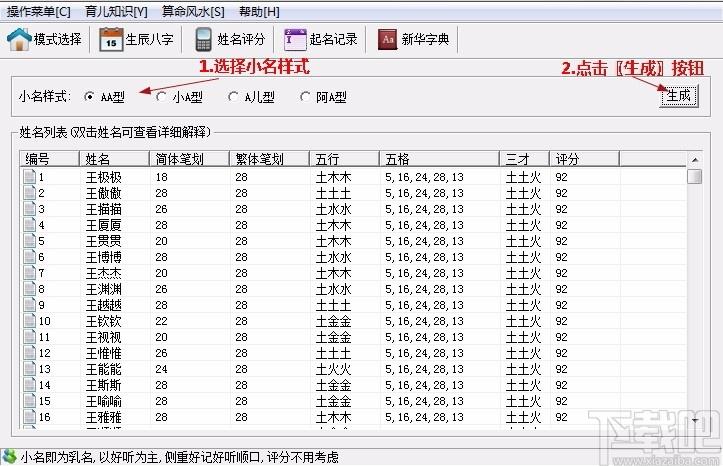The image size is (723, 466).
Task: Click the list scrollbar up arrow
Action: [x=694, y=160]
